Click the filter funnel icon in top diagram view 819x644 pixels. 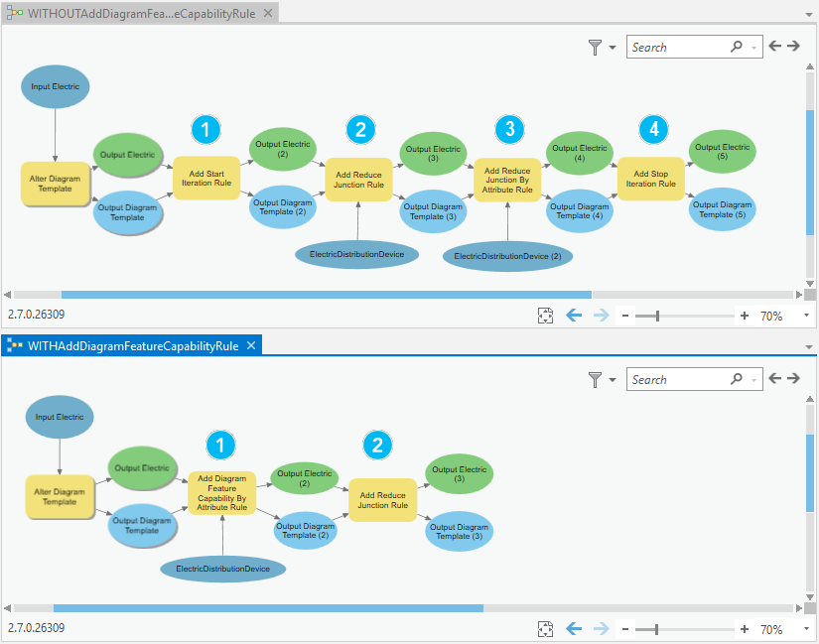(x=593, y=47)
